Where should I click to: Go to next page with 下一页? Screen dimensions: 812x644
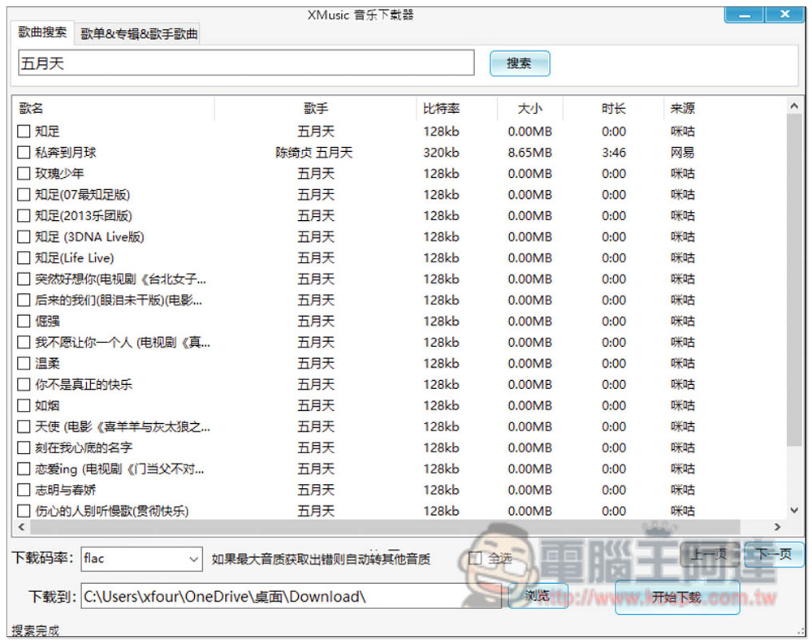coord(773,555)
